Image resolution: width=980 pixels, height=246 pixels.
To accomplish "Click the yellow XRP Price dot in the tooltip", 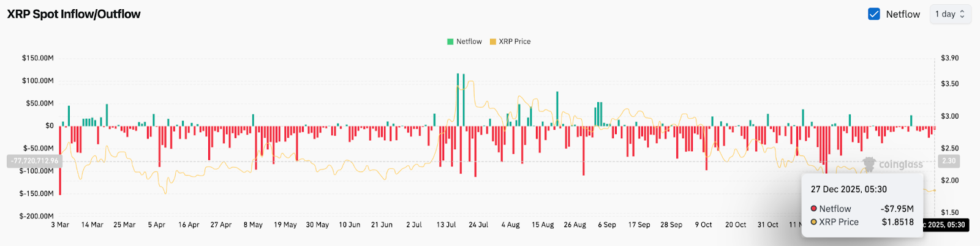I will click(x=814, y=222).
